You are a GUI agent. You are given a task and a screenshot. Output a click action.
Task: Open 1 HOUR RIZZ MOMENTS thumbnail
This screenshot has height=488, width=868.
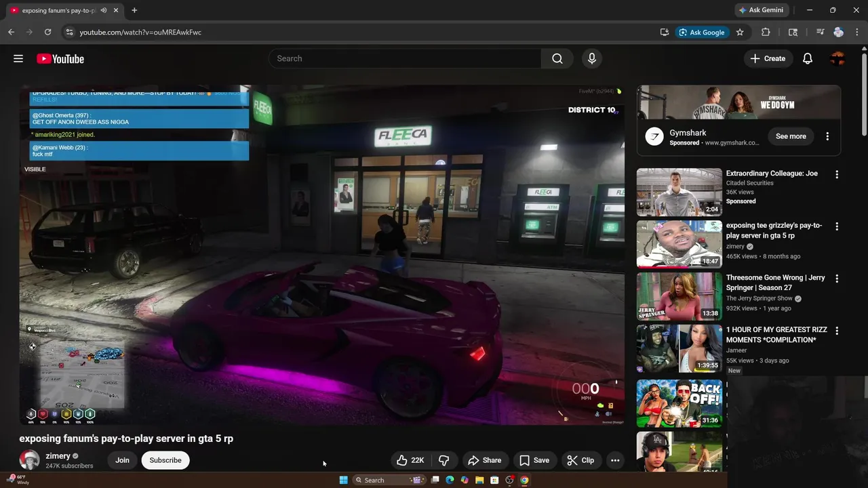(679, 348)
